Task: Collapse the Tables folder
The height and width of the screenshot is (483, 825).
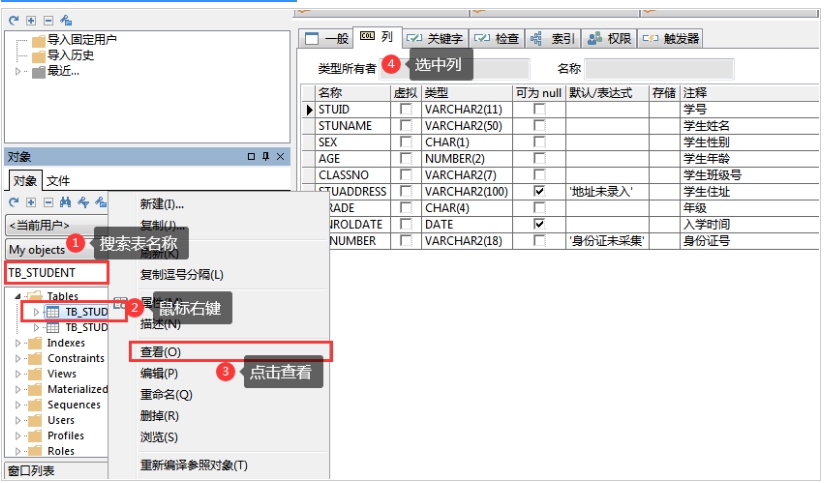Action: tap(17, 296)
